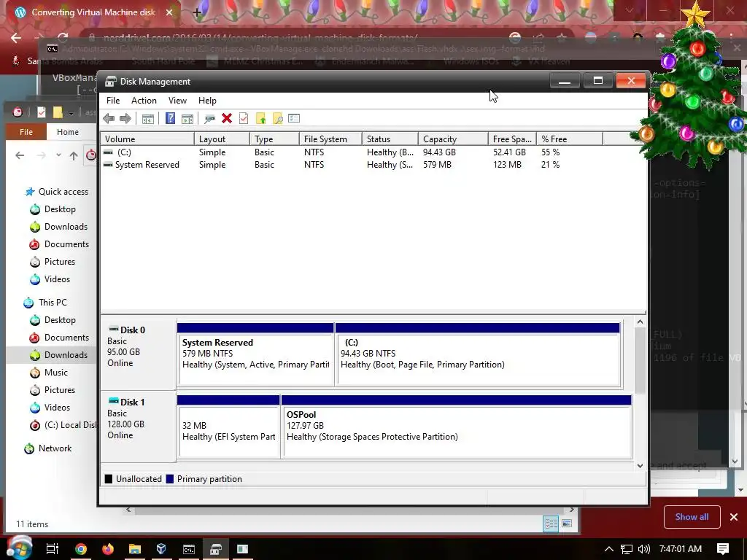This screenshot has height=560, width=747.
Task: Sort by the Capacity column header
Action: [453, 139]
